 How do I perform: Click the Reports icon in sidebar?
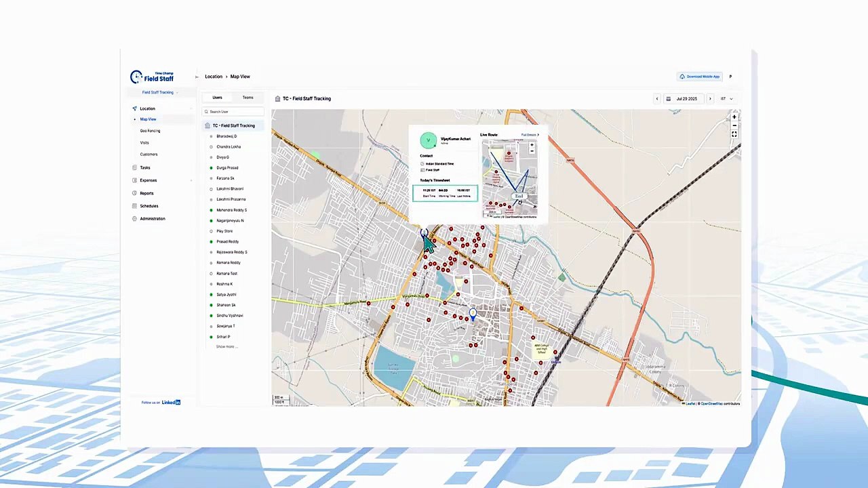(x=134, y=193)
